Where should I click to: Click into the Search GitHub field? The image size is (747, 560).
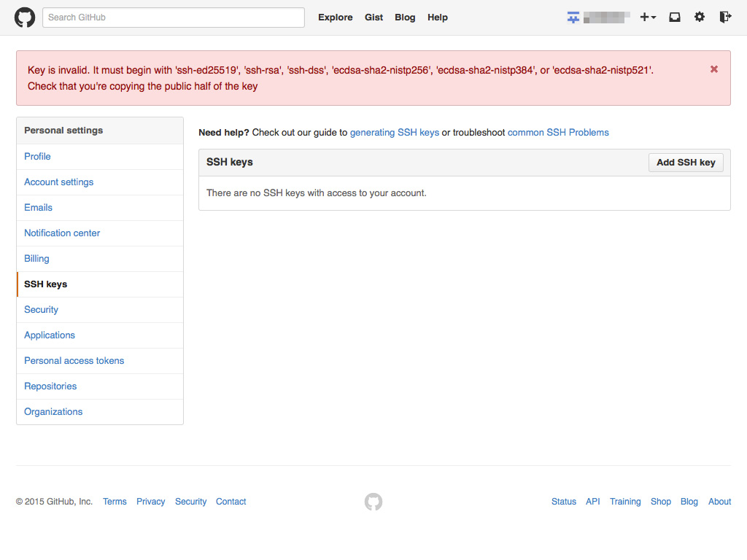point(174,17)
